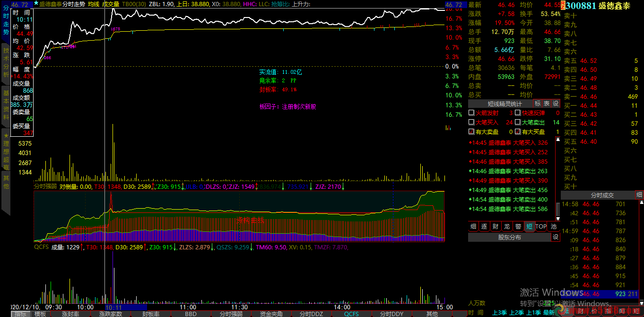The height and width of the screenshot is (317, 644).
Task: Open the 模板 bottom tab
Action: click(x=41, y=314)
